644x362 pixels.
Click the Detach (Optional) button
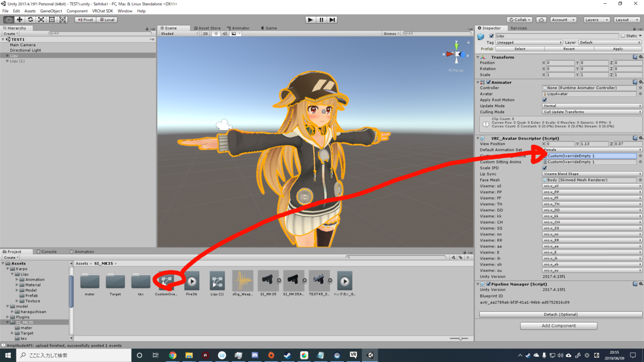pyautogui.click(x=561, y=314)
